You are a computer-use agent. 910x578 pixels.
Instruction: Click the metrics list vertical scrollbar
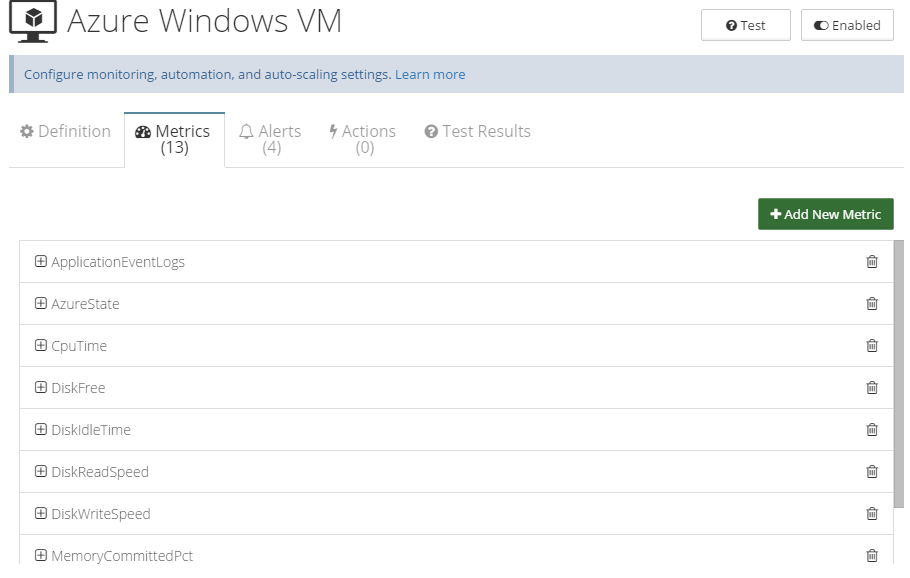point(898,374)
